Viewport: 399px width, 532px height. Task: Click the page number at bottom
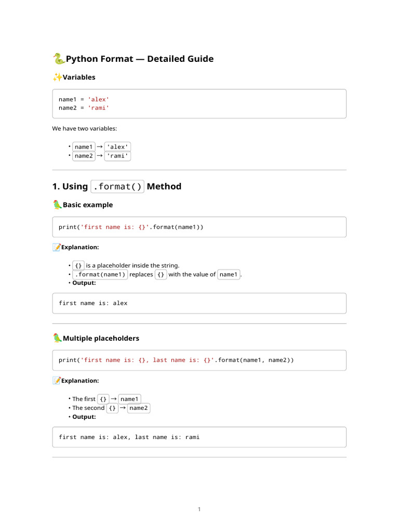(x=199, y=509)
